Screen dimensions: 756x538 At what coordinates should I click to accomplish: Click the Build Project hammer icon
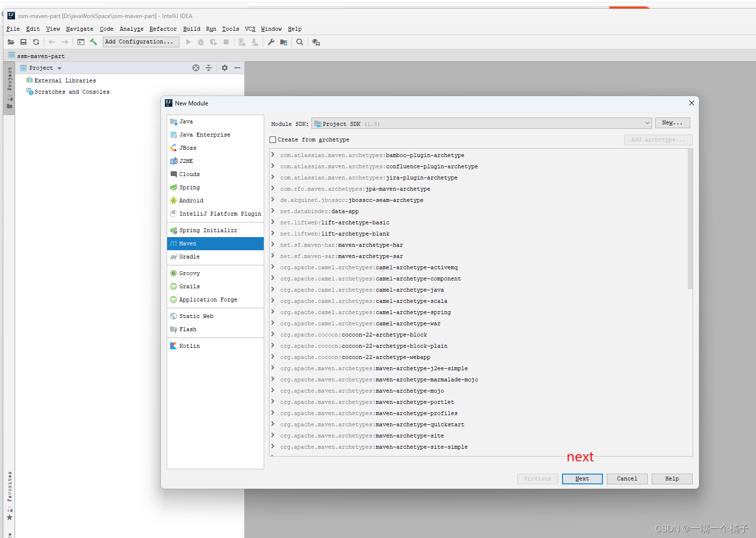point(94,42)
